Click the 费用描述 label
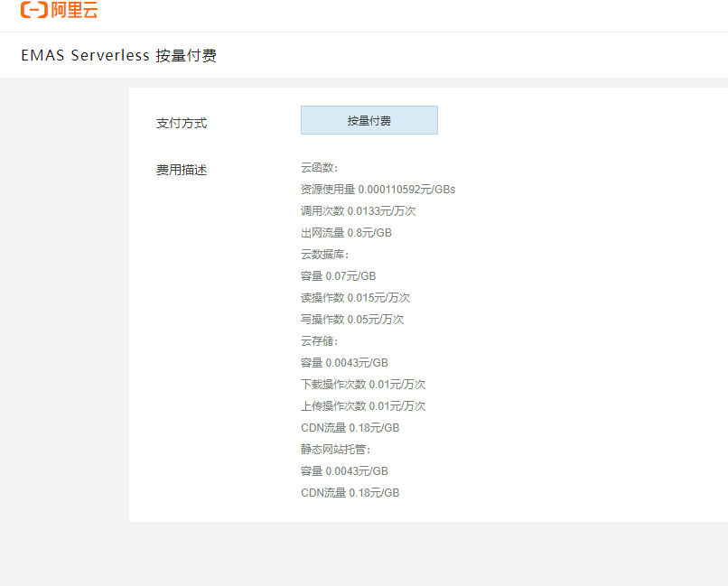The image size is (728, 586). point(182,170)
